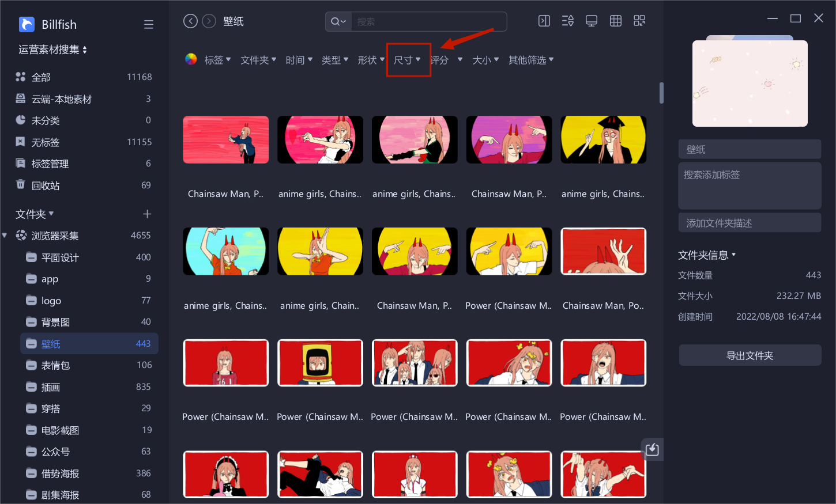Select first thumbnail with pink-red background

coord(226,140)
